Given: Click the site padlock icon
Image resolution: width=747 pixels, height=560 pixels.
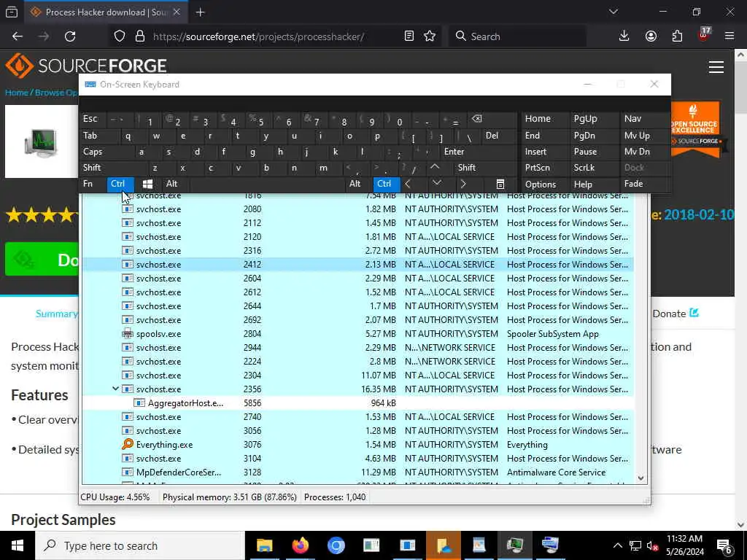Looking at the screenshot, I should coord(140,36).
